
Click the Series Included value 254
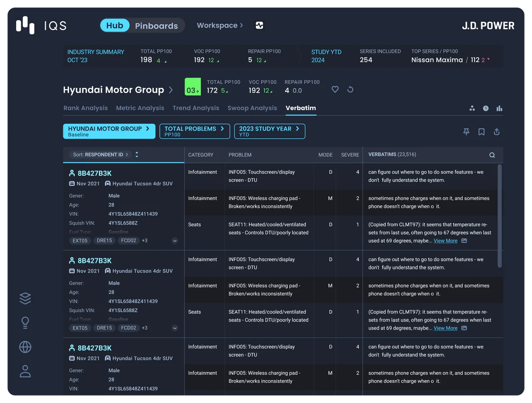point(366,60)
